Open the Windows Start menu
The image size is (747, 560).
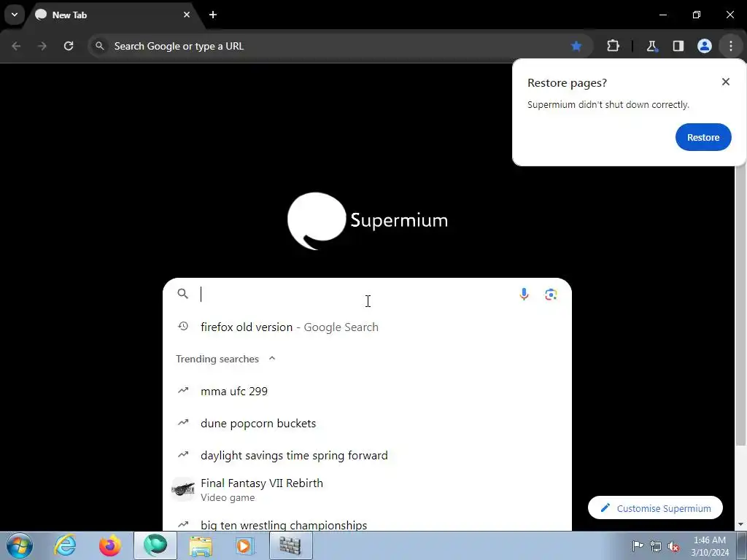[x=20, y=545]
